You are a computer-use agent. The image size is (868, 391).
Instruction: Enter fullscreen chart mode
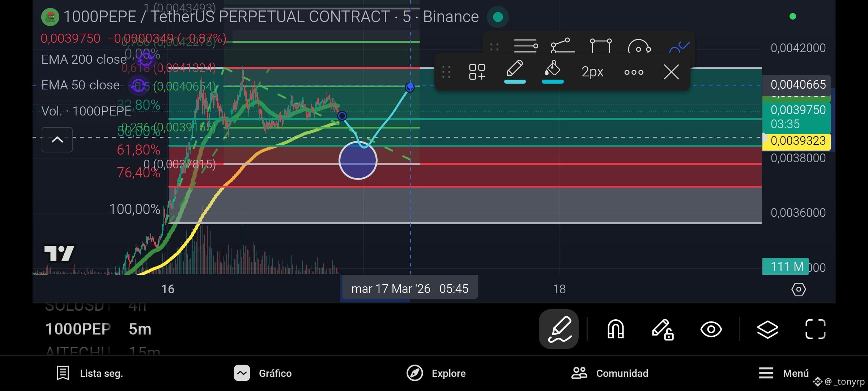(816, 329)
